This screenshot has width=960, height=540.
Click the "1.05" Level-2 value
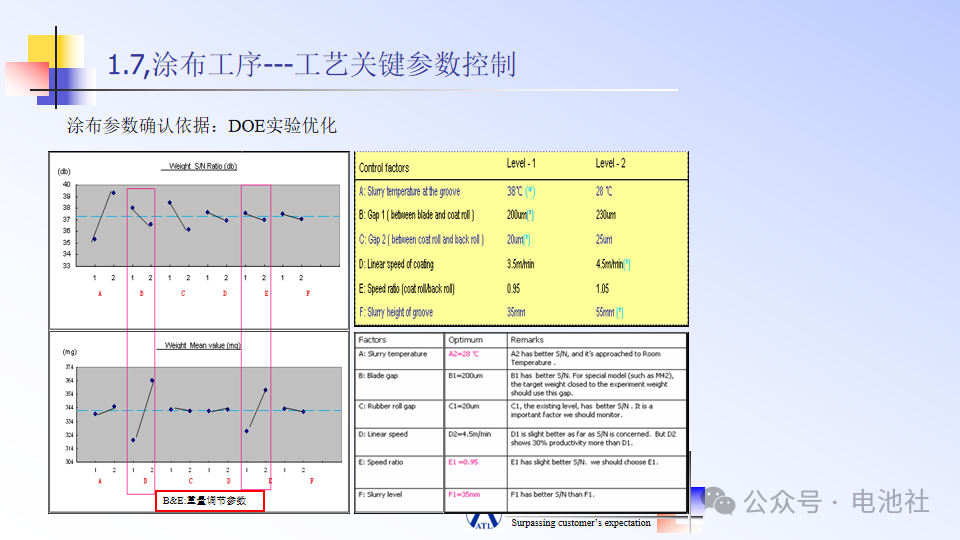coord(602,289)
